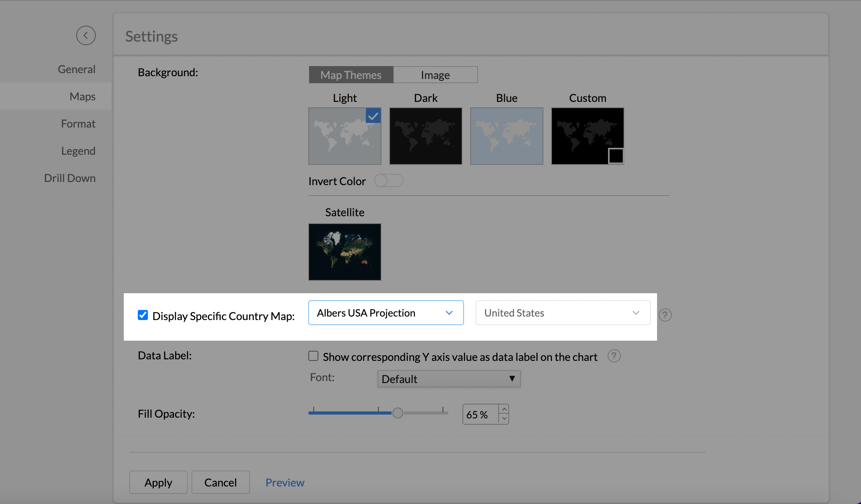Toggle the Invert Color switch
The height and width of the screenshot is (504, 861).
pos(388,180)
